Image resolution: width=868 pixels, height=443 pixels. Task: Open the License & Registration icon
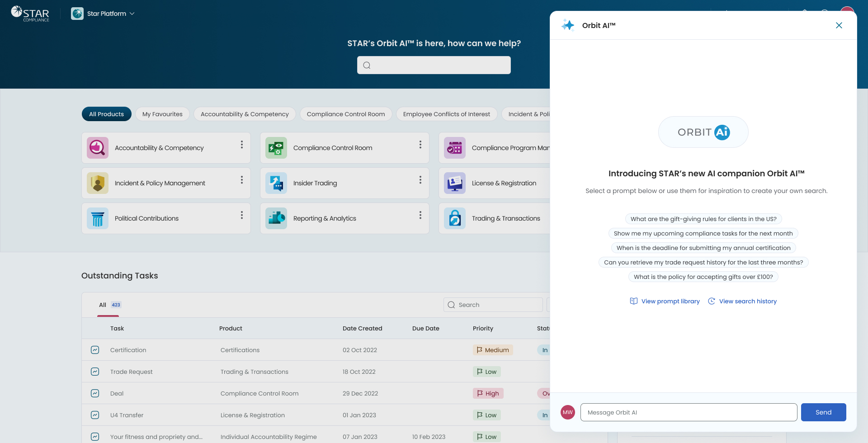455,183
